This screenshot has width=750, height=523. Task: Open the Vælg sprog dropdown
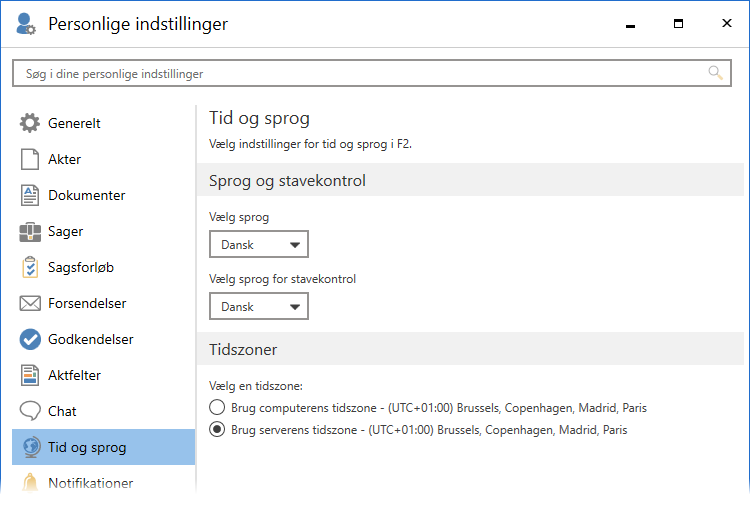coord(259,244)
